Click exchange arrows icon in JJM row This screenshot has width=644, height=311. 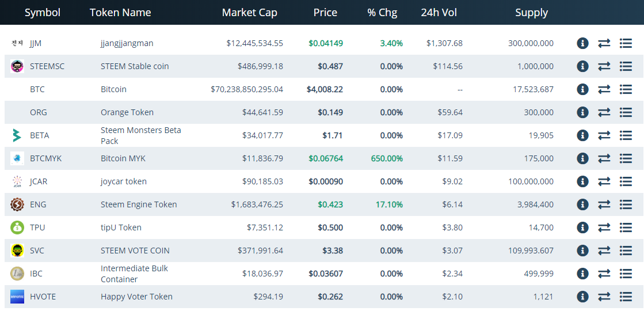604,43
